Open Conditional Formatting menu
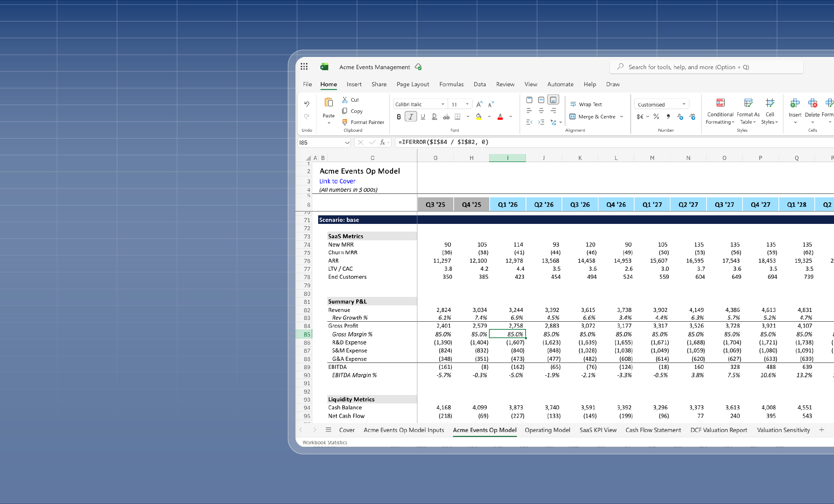This screenshot has height=504, width=834. pyautogui.click(x=720, y=111)
